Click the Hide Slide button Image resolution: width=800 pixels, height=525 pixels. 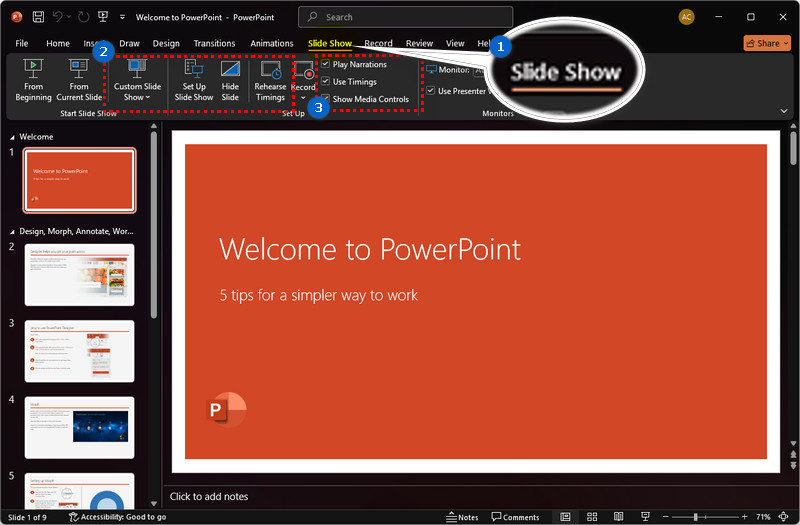230,80
